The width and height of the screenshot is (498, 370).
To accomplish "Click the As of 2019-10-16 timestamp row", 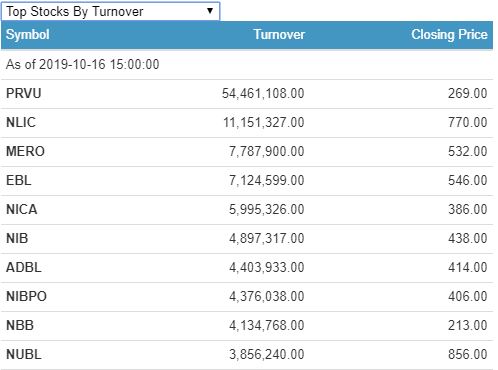I will (247, 64).
